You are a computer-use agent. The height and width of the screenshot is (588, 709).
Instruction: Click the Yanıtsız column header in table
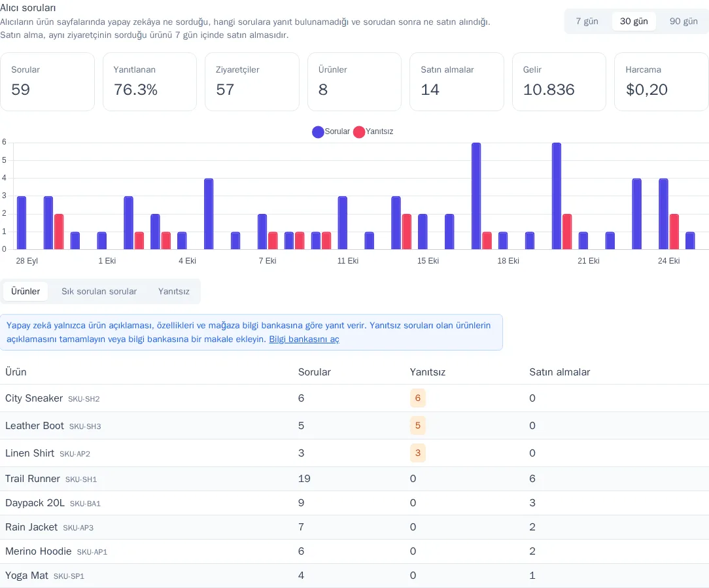coord(428,372)
